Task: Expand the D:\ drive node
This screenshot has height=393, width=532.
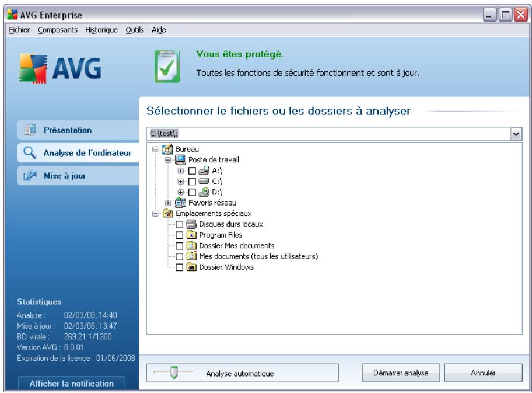Action: tap(180, 192)
